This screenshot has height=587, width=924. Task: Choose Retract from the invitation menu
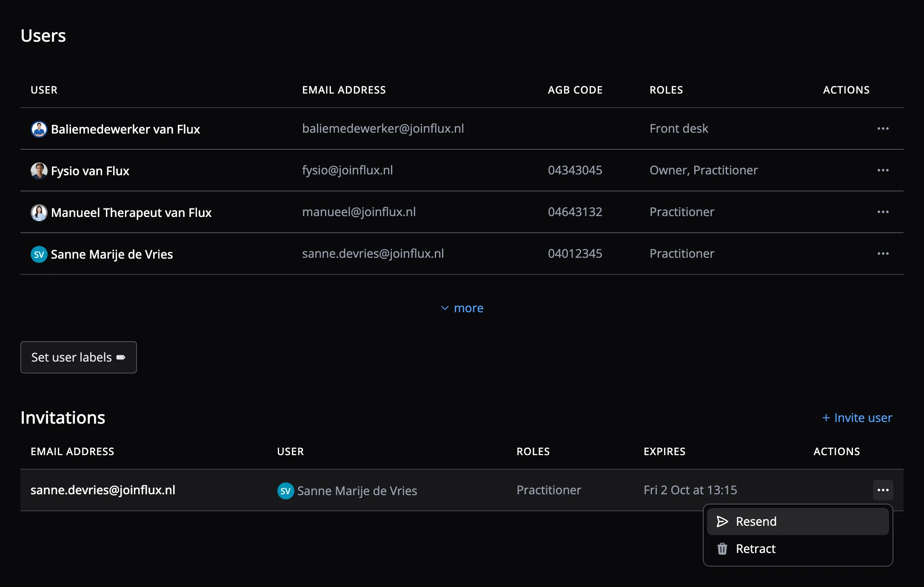coord(798,549)
